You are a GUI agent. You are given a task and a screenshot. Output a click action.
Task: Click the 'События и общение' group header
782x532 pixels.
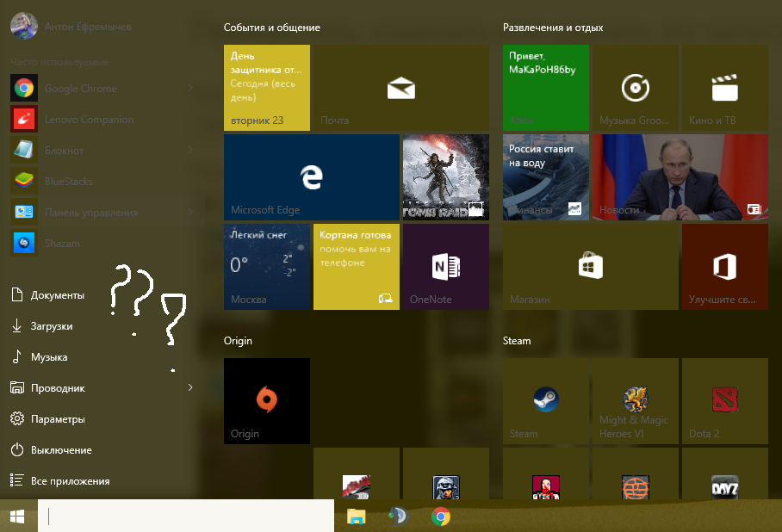272,28
